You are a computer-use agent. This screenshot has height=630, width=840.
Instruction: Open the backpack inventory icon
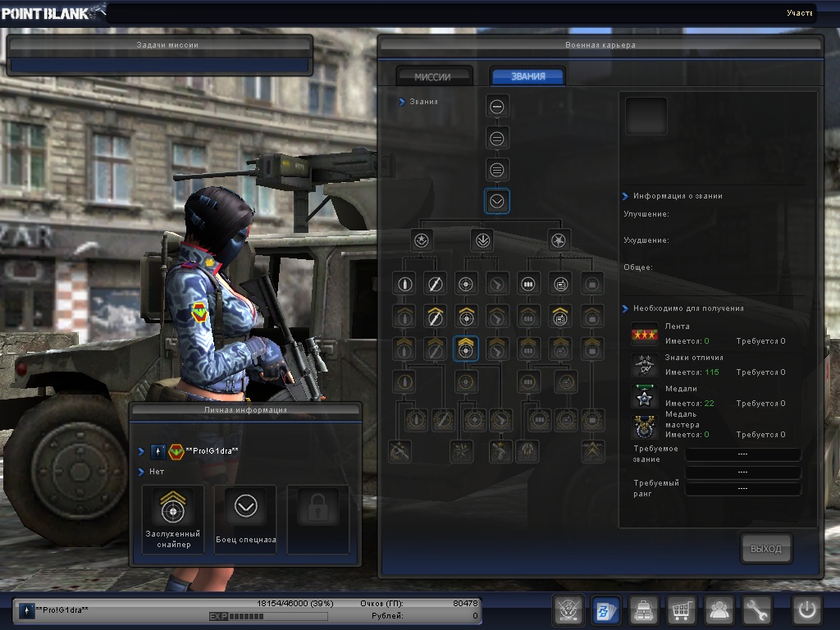click(x=643, y=610)
